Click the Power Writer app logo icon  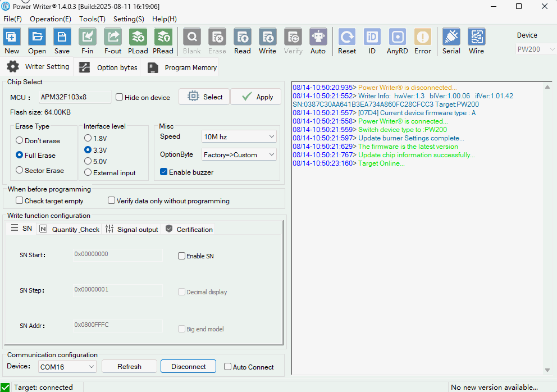(x=6, y=6)
